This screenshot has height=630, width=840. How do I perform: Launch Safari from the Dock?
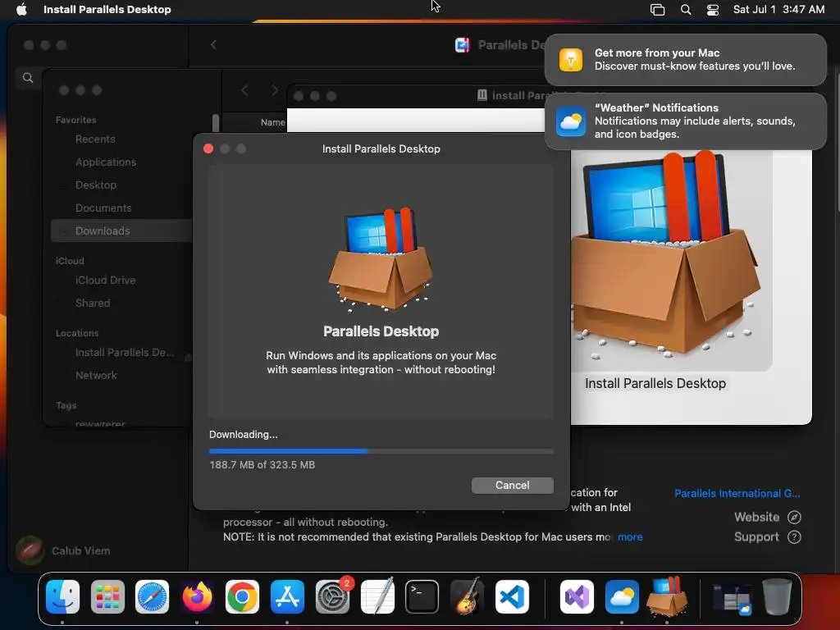click(152, 596)
